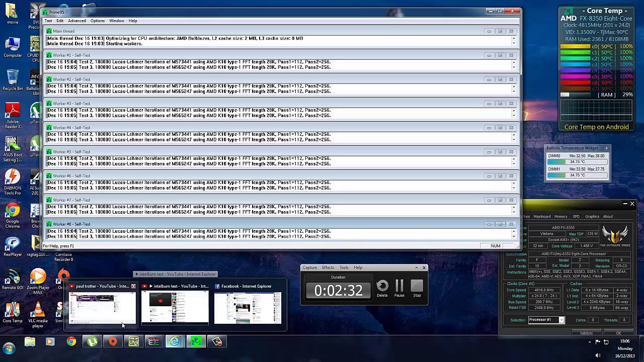This screenshot has height=362, width=644.
Task: Launch Zoom Player MAX shortcut
Action: (x=38, y=282)
